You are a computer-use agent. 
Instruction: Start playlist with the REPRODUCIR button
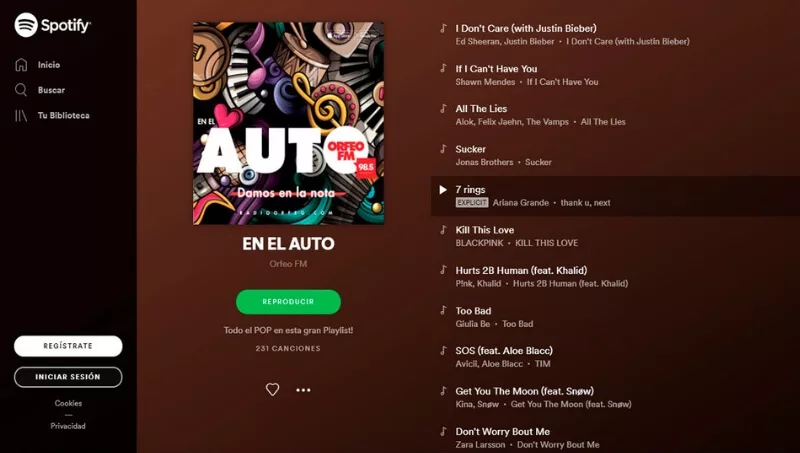tap(288, 301)
